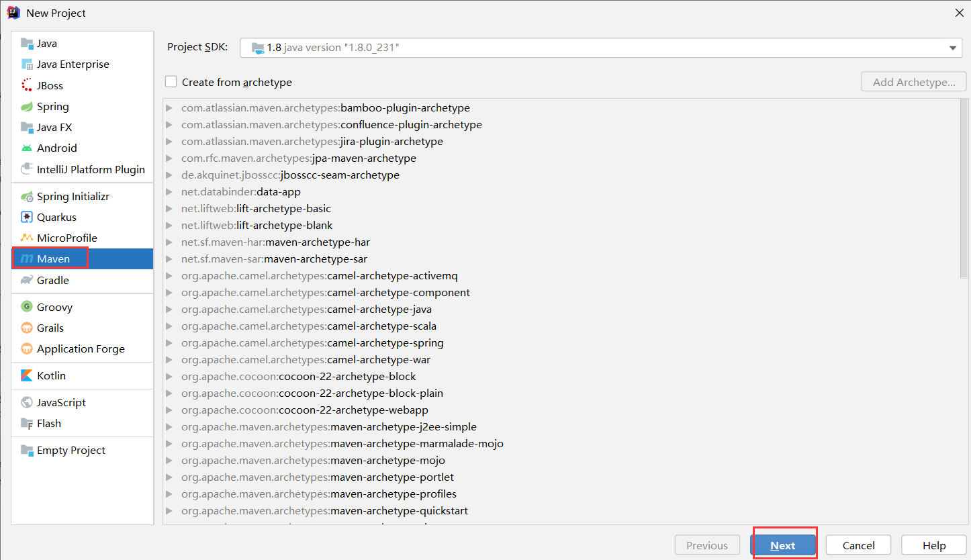The image size is (971, 560).
Task: Close the New Project dialog
Action: 960,13
